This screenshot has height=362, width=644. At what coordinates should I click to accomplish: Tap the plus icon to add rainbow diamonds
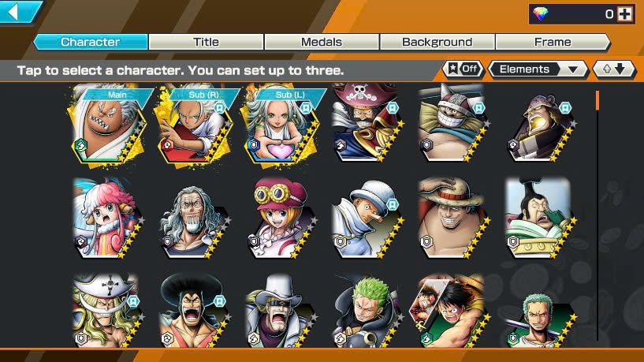pyautogui.click(x=625, y=14)
